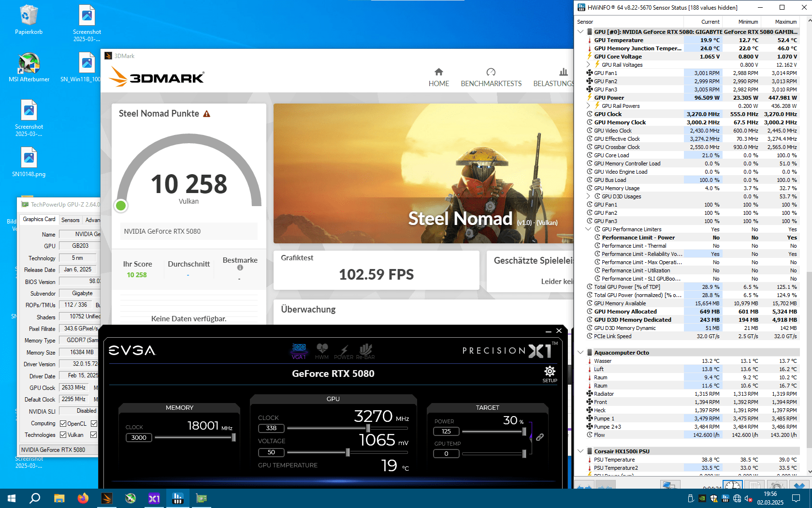Sort HWiNFO by Current column header
Screen dimensions: 812x508
click(703, 22)
